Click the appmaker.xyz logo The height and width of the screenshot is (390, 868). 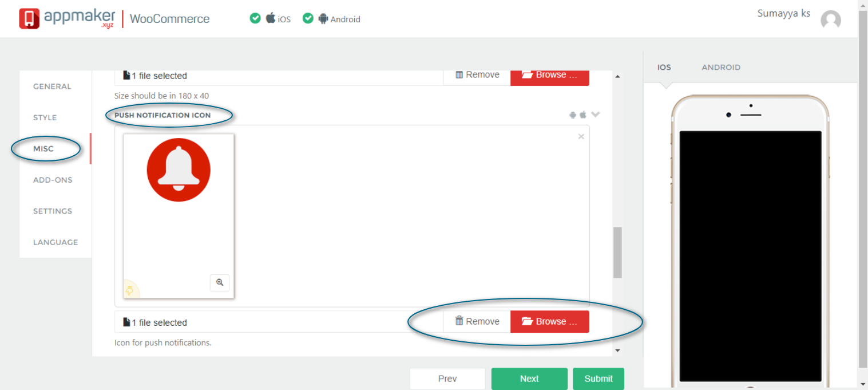click(x=66, y=18)
